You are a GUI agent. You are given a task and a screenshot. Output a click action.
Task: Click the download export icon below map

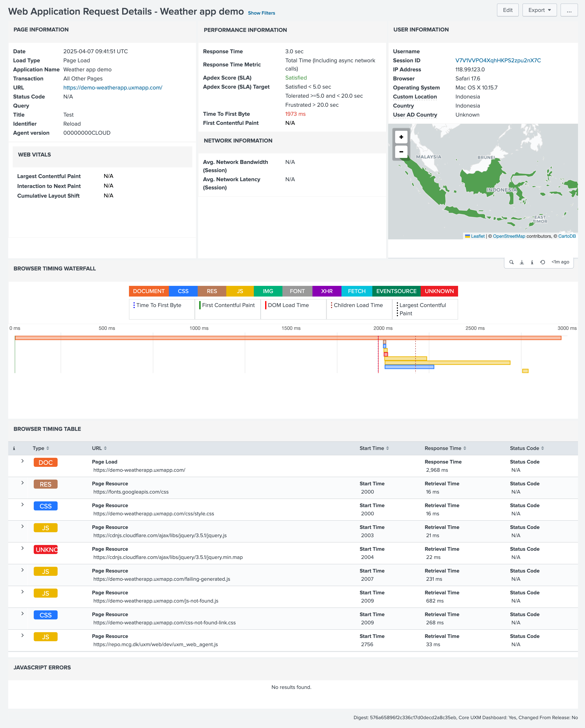[521, 262]
